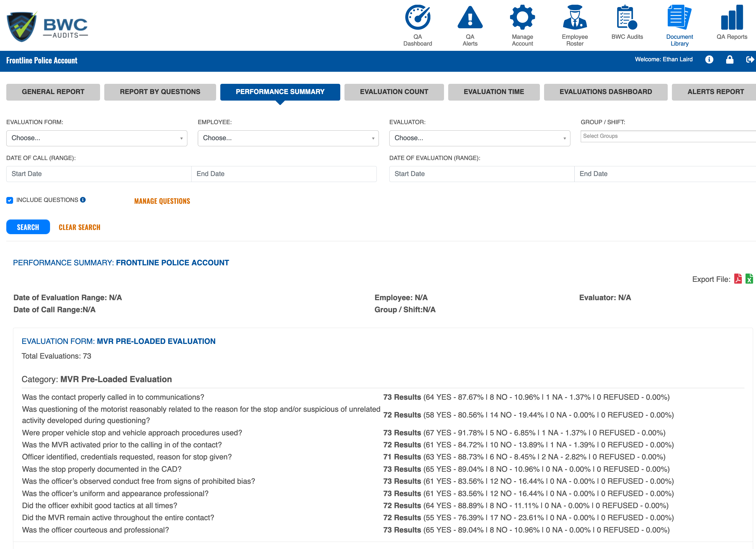The image size is (756, 549).
Task: Click 'Was the MVR activated prior' question
Action: coord(122,445)
